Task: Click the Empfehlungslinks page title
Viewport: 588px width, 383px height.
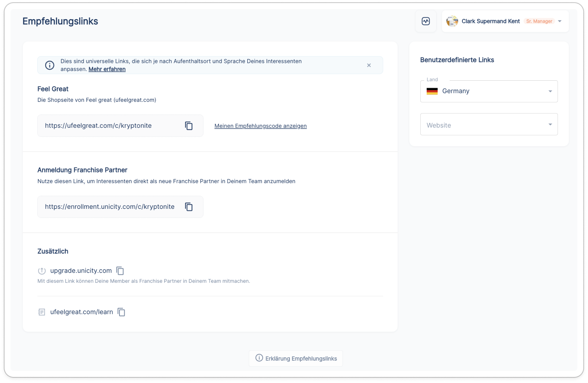Action: pyautogui.click(x=60, y=21)
